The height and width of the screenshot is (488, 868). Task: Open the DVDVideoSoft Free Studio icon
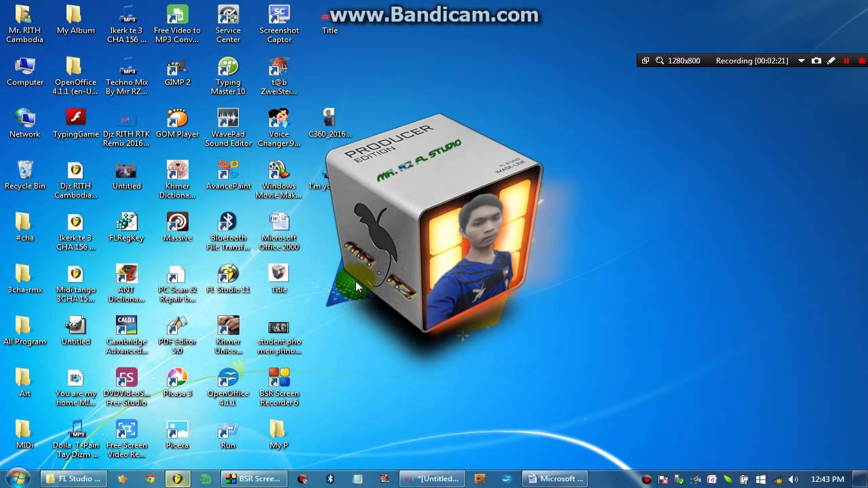pos(126,388)
